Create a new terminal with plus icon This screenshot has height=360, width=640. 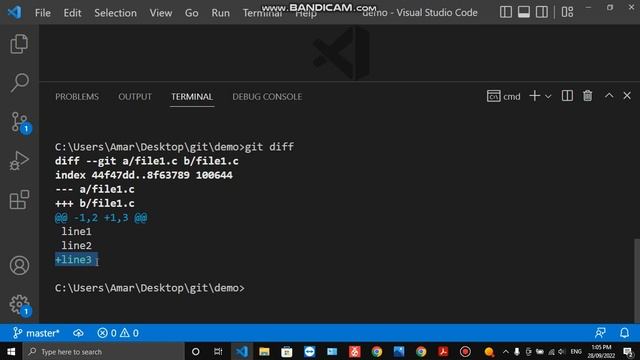pyautogui.click(x=534, y=96)
